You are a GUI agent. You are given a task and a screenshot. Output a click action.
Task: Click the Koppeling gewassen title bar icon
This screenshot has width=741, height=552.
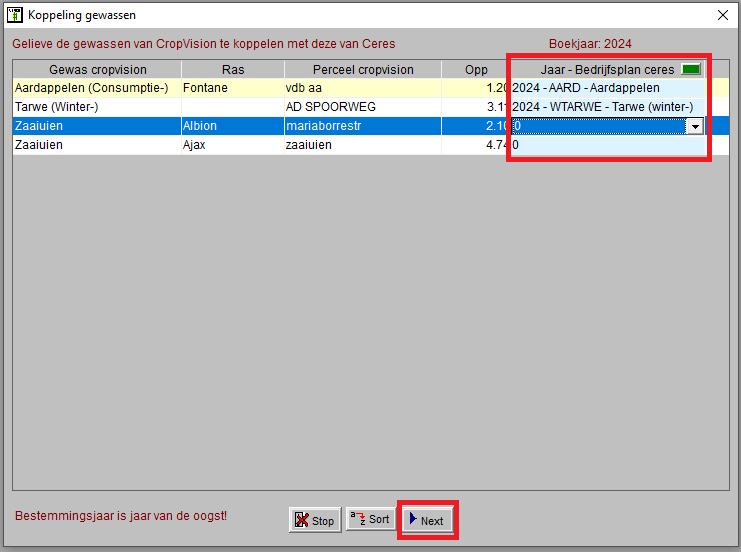(x=15, y=15)
